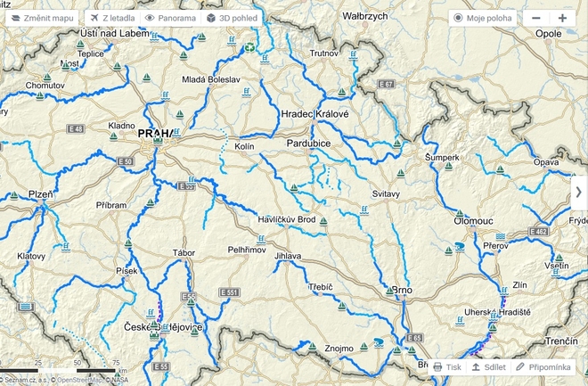Open the Změnit mapu layer switcher
588x386 pixels.
[42, 18]
